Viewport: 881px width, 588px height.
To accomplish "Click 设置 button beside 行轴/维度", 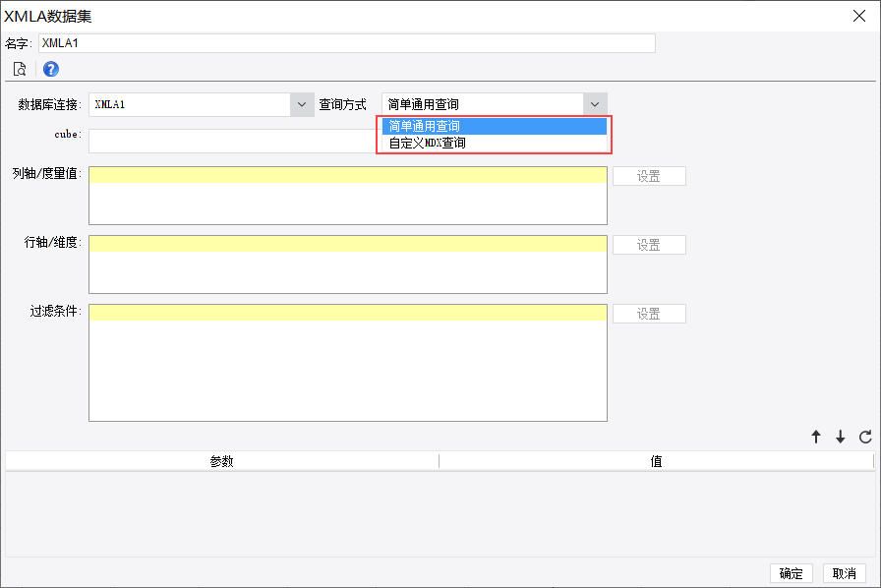I will [649, 245].
